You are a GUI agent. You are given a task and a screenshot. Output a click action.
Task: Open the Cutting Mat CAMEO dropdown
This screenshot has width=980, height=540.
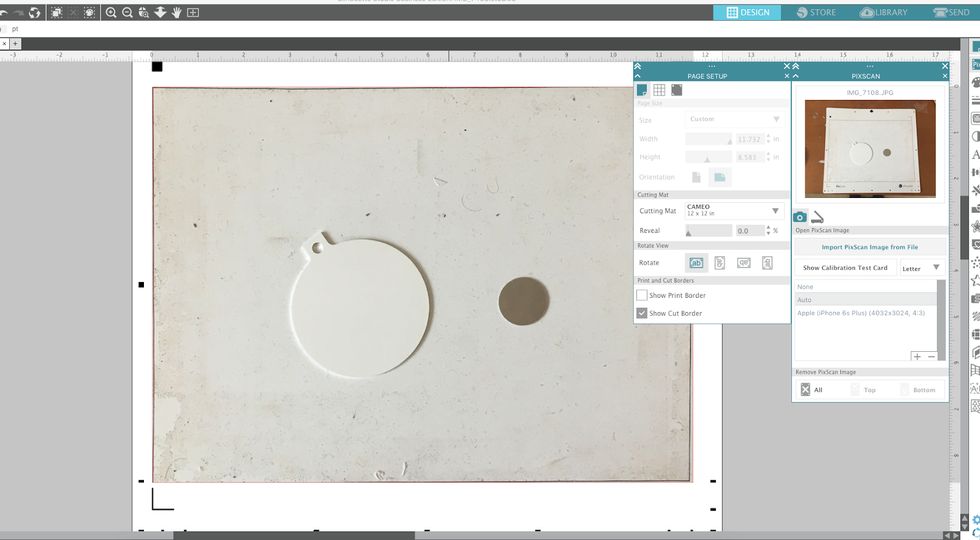pos(735,211)
